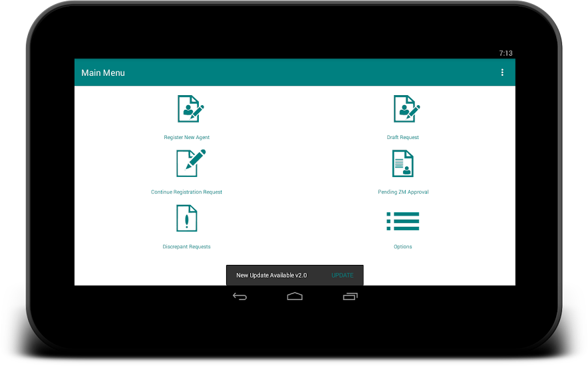Screen dimensions: 588x366
Task: Click the "Register New Agent" text label
Action: [187, 137]
